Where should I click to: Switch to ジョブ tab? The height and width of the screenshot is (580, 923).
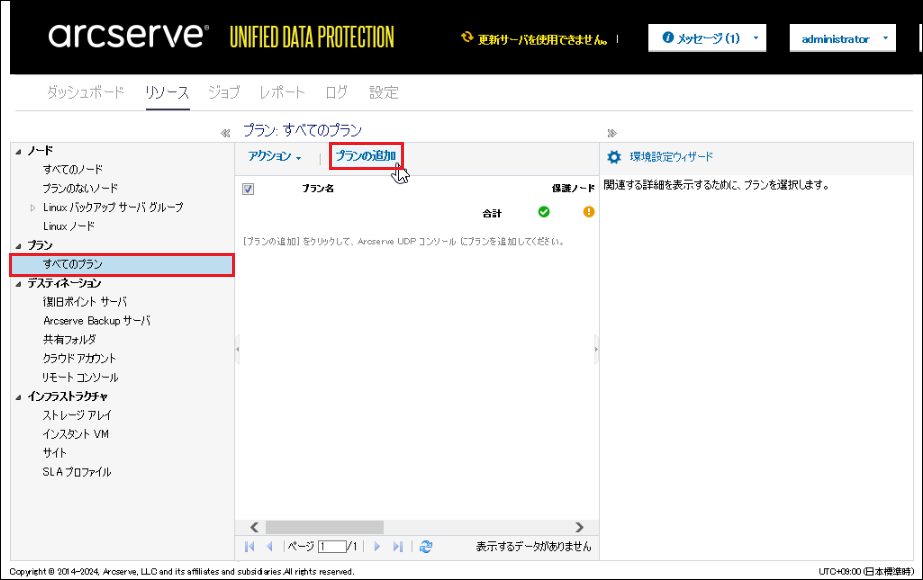[224, 92]
